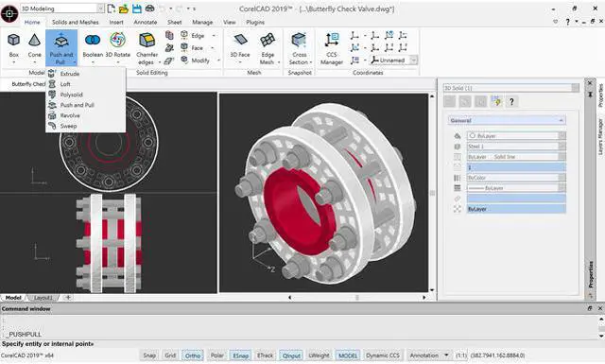The width and height of the screenshot is (605, 364).
Task: Open the Unnamed coordinate system dropdown
Action: pos(413,60)
